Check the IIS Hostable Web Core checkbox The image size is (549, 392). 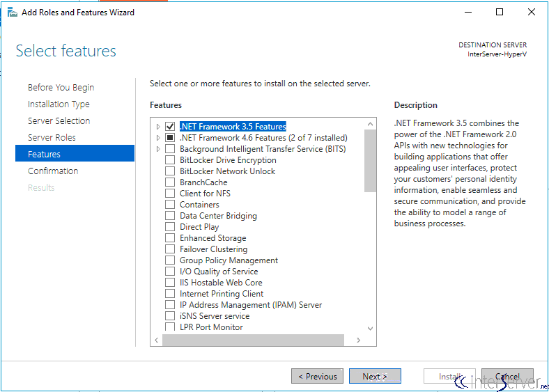(170, 283)
